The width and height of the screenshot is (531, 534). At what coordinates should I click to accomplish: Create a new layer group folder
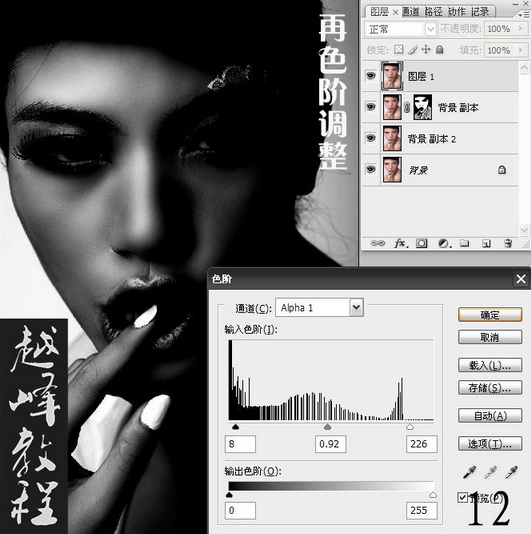click(x=464, y=243)
